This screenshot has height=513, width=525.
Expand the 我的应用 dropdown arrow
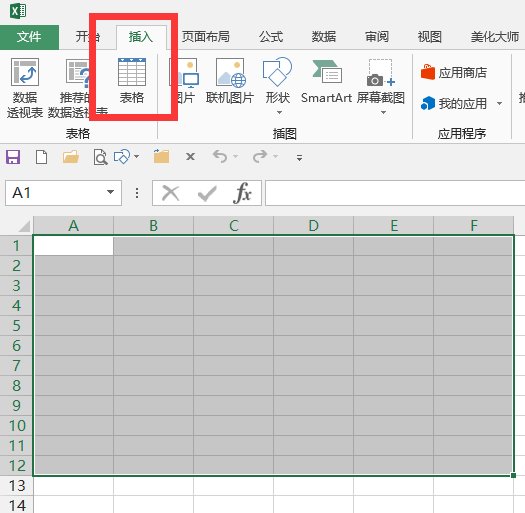(x=499, y=103)
